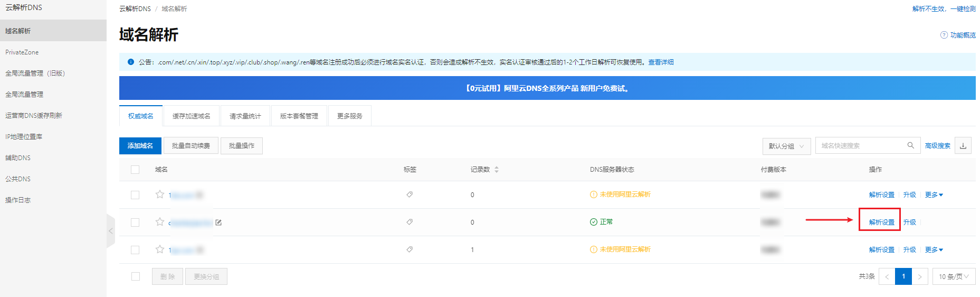980x297 pixels.
Task: Click the edit pencil icon beside second domain
Action: coord(218,222)
